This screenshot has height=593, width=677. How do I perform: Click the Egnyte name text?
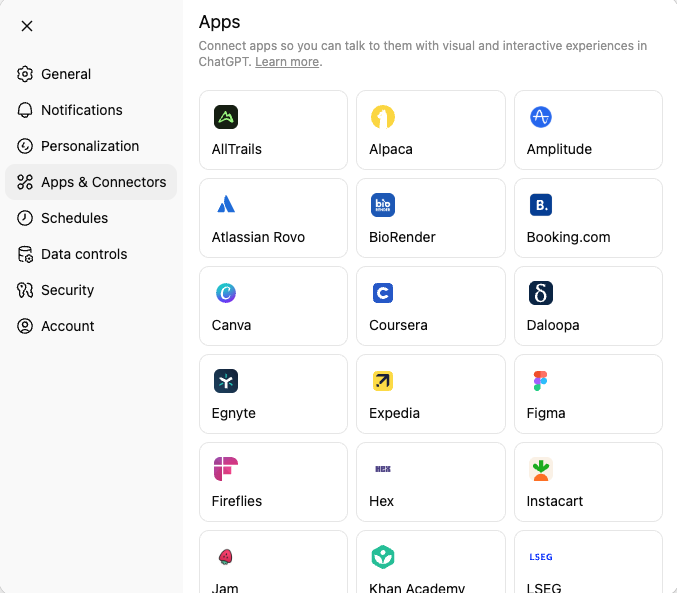pyautogui.click(x=234, y=413)
